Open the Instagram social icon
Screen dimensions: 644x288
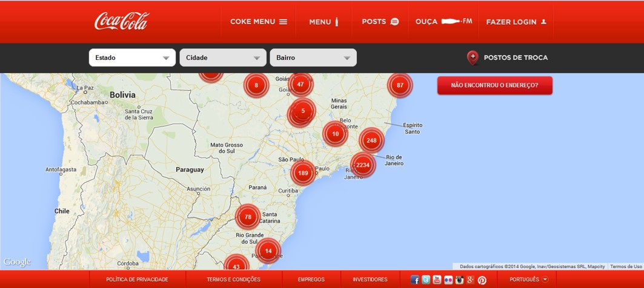coord(459,280)
